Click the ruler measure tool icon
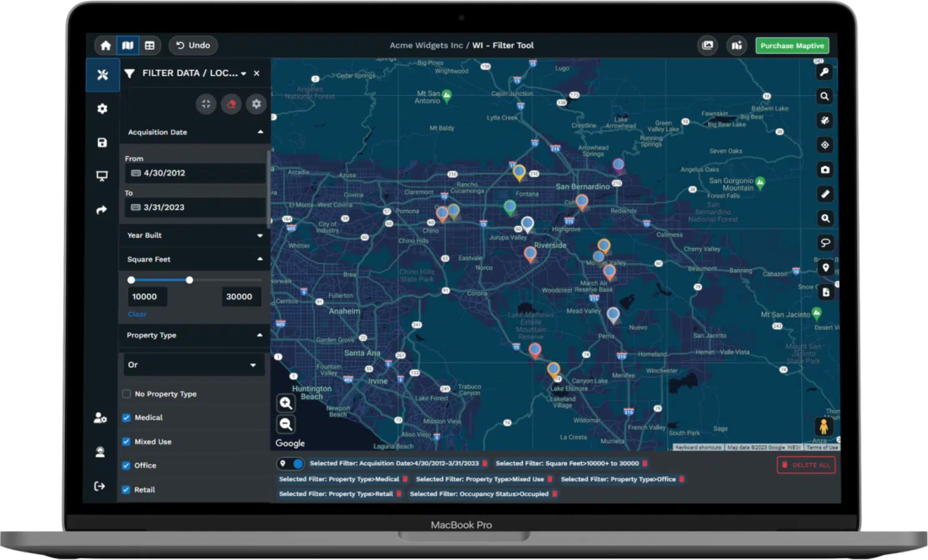The height and width of the screenshot is (560, 928). 825,194
